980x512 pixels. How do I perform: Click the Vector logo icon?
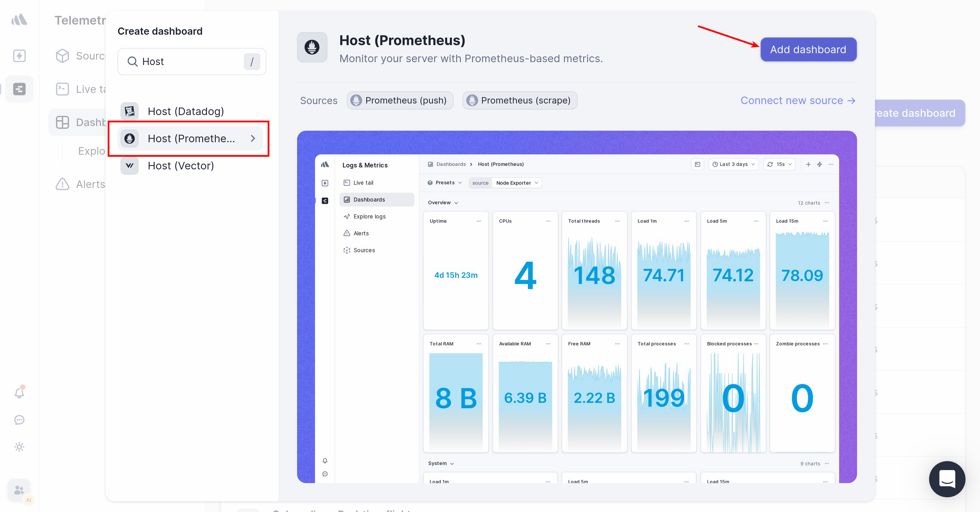pos(129,166)
